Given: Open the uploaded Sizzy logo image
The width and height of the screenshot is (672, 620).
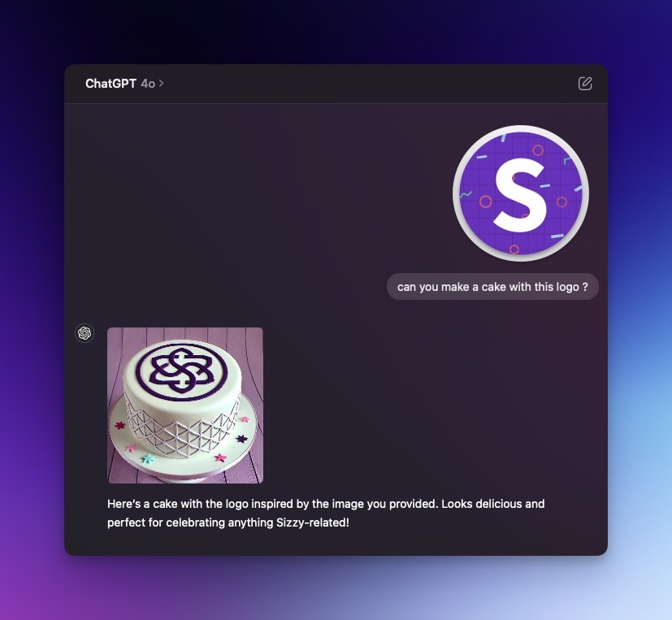Looking at the screenshot, I should click(x=521, y=193).
